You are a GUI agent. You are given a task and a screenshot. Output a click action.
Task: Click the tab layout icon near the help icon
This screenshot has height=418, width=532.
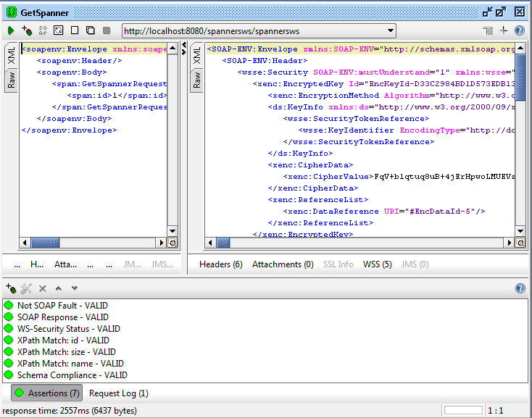[488, 31]
